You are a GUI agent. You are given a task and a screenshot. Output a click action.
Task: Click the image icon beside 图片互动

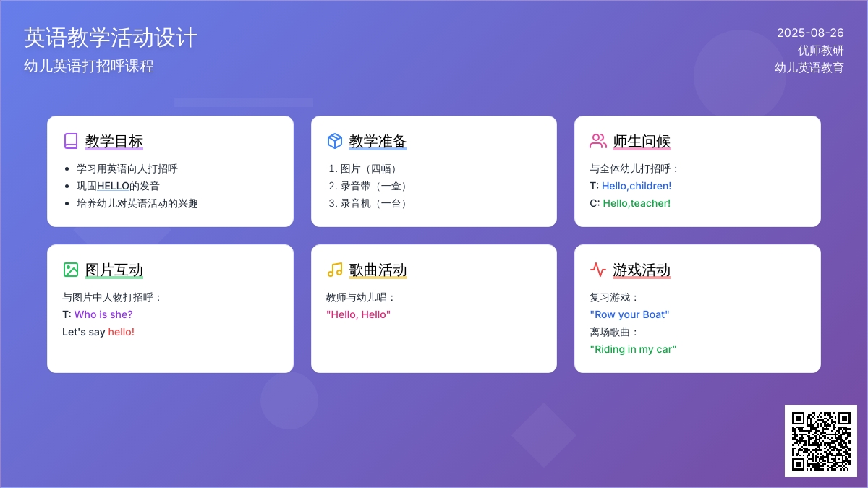click(71, 270)
